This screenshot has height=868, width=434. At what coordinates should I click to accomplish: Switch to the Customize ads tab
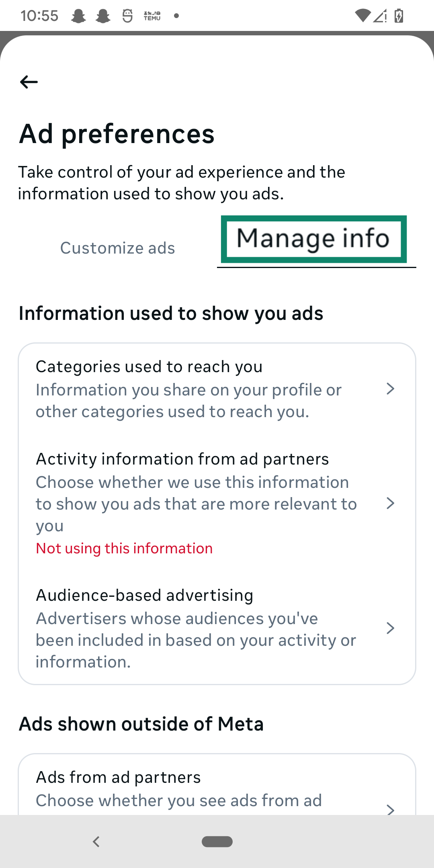pos(117,248)
